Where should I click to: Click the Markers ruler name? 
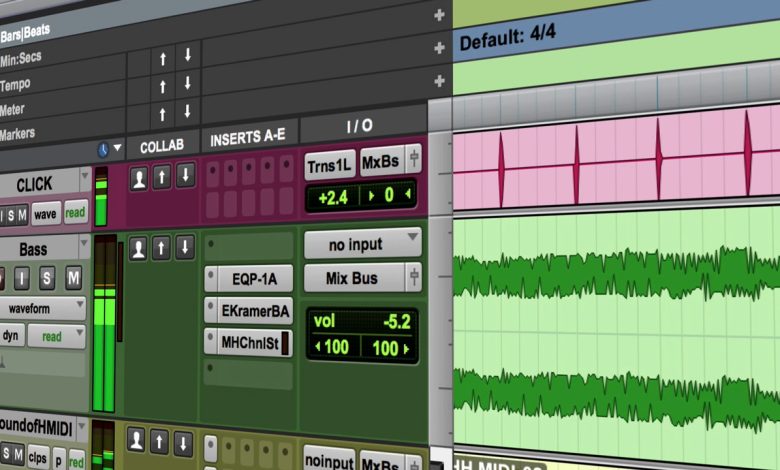[x=17, y=134]
